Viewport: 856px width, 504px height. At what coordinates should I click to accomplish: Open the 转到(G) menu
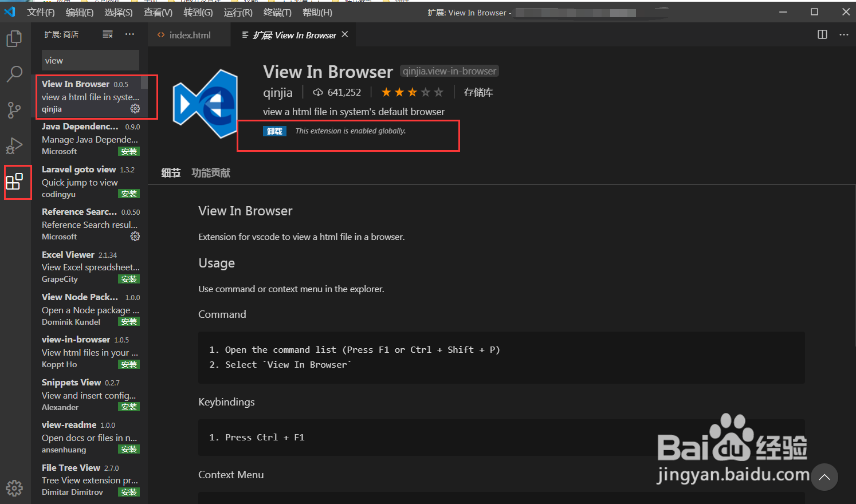[198, 12]
